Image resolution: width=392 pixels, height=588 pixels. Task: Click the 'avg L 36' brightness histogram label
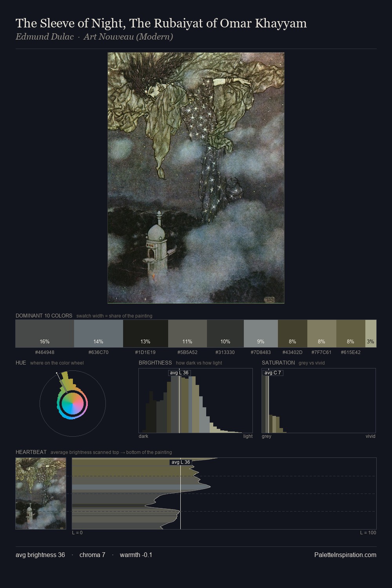click(x=180, y=373)
